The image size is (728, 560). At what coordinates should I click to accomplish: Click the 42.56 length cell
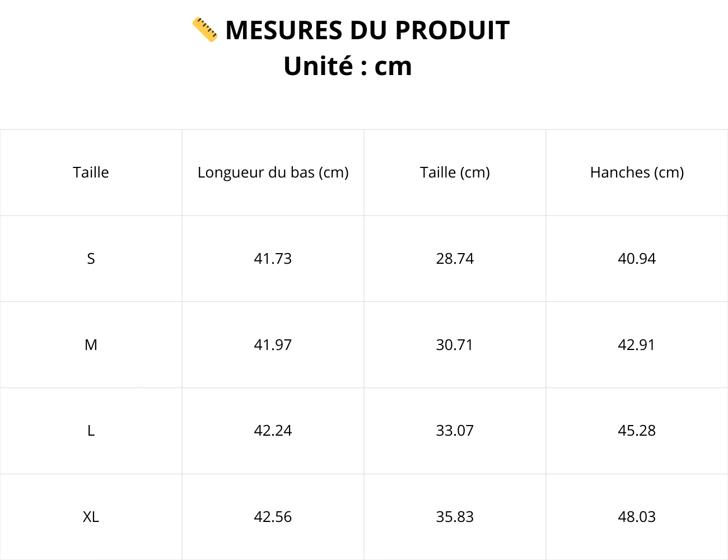tap(273, 517)
